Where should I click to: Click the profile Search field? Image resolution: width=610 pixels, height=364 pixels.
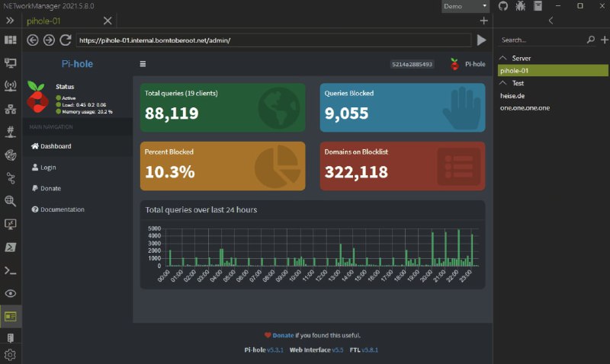tap(541, 40)
